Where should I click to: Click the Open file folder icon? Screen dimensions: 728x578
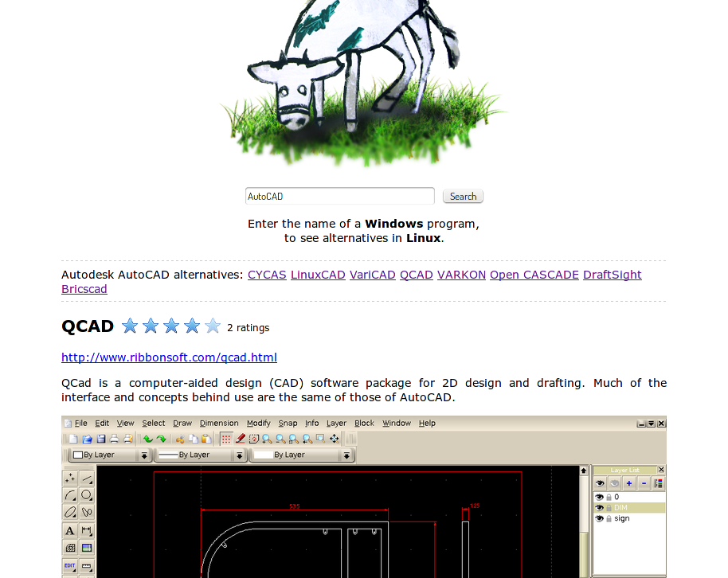(87, 439)
